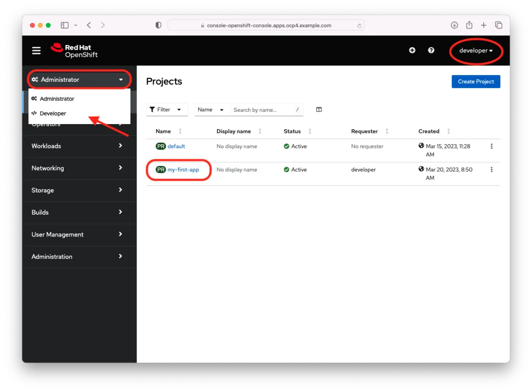Select Administrator in the perspective menu
This screenshot has height=392, width=532.
coord(57,99)
